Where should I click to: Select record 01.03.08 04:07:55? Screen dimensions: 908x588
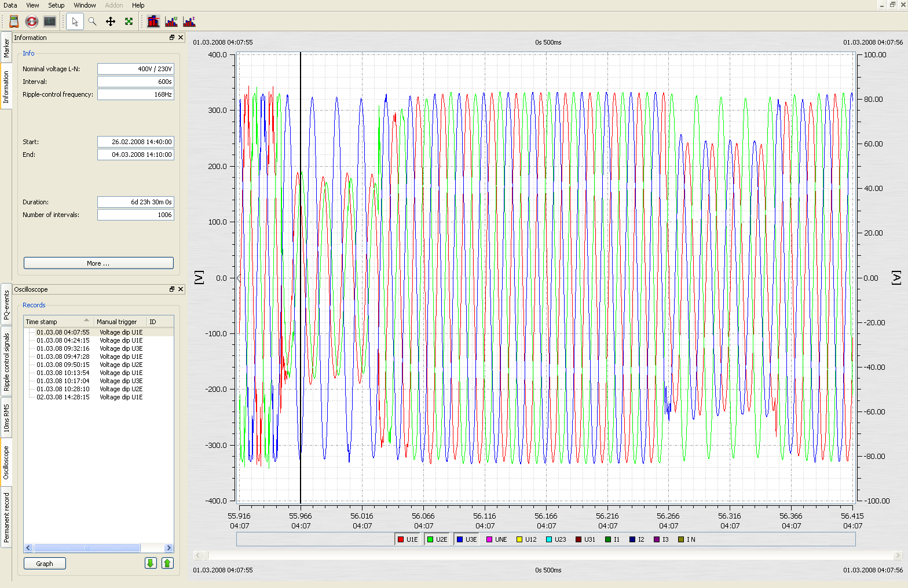98,332
